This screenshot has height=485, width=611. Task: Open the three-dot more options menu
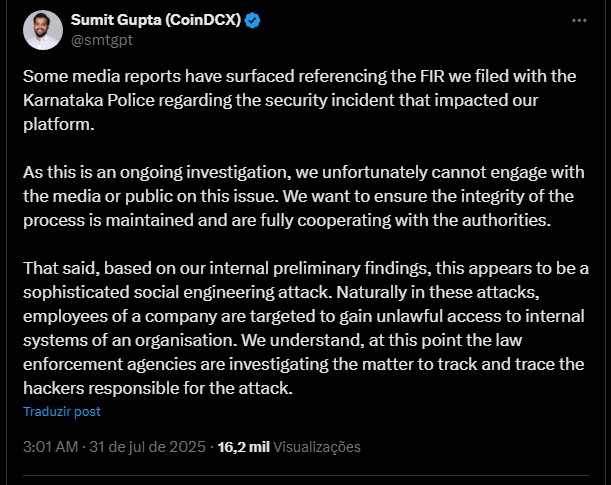[579, 21]
